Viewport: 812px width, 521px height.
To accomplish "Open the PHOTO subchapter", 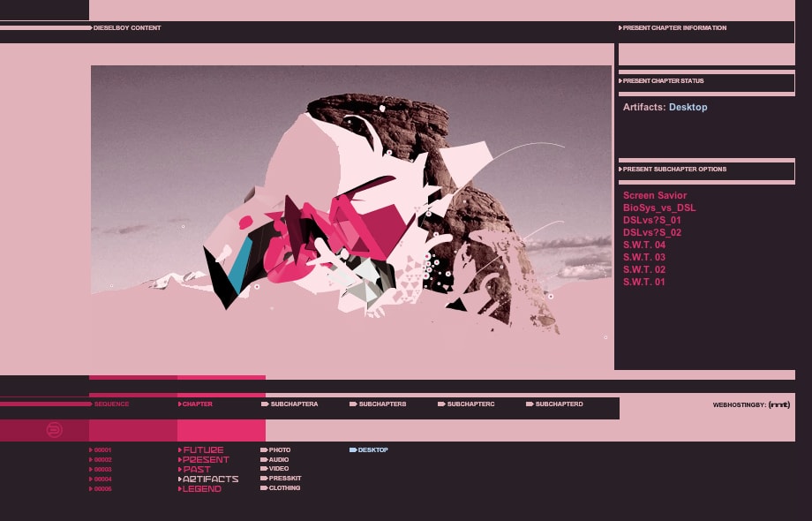I will point(275,450).
